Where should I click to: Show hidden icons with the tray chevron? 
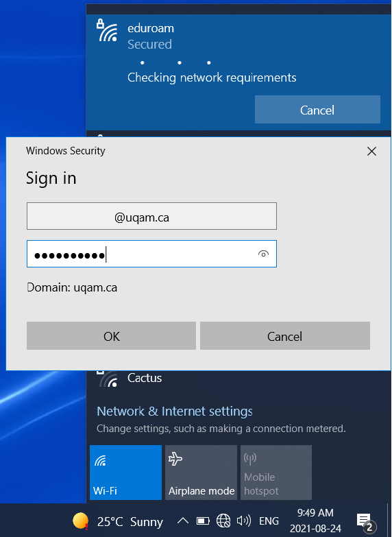[x=183, y=521]
